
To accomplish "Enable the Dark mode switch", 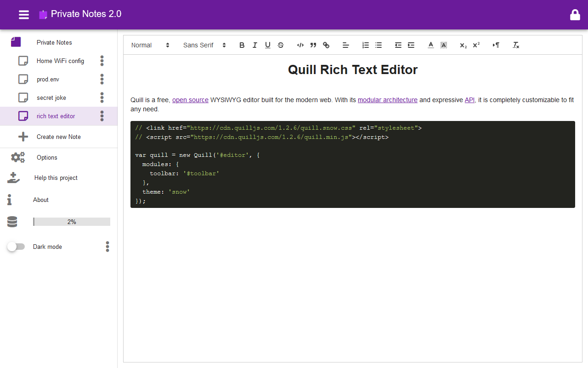I will [16, 247].
